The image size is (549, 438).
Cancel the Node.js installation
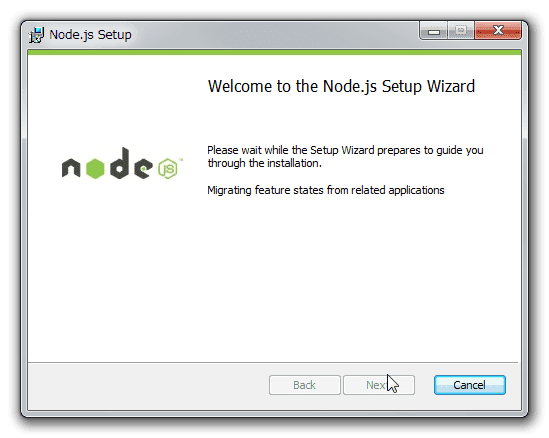coord(470,385)
